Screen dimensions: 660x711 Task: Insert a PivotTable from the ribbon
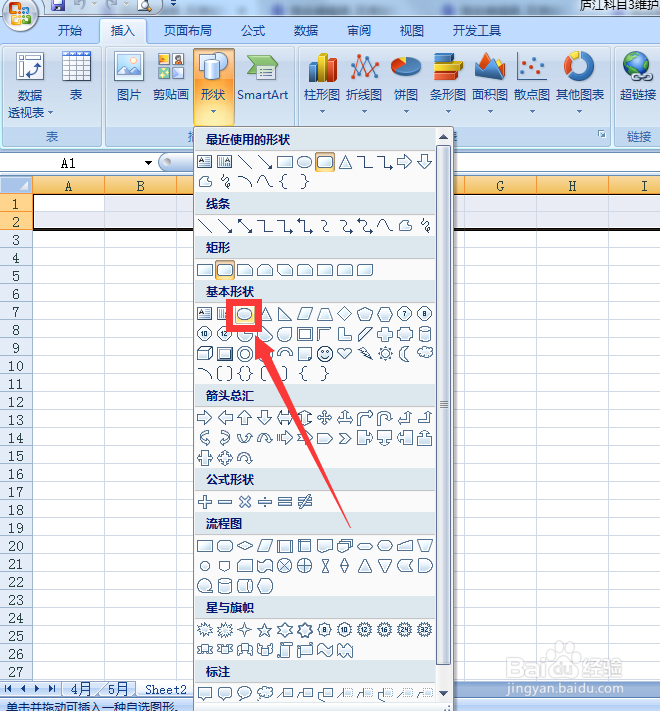[30, 84]
